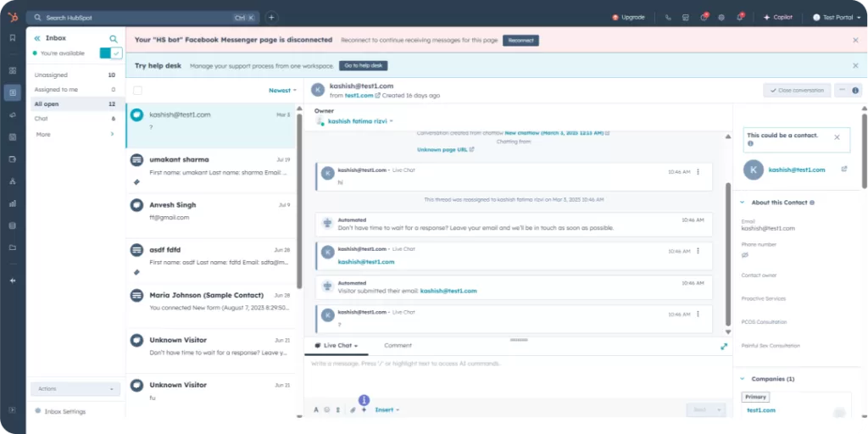
Task: Search conversations using the inbox magnifier icon
Action: click(114, 39)
